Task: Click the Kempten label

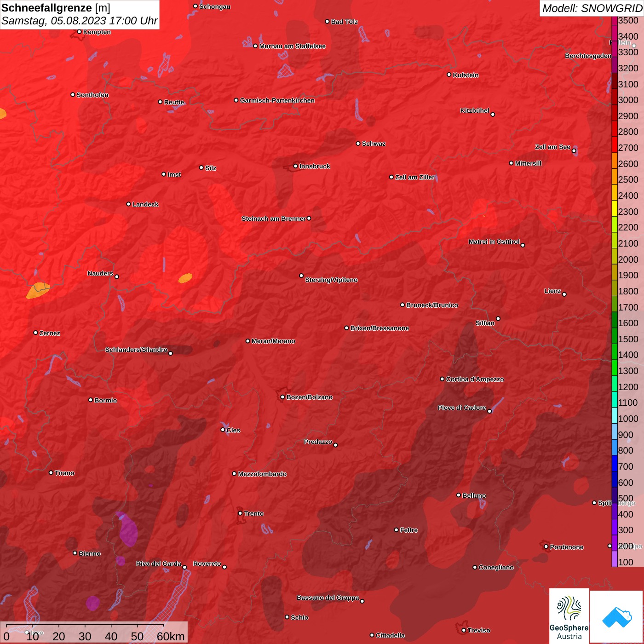Action: [x=97, y=32]
